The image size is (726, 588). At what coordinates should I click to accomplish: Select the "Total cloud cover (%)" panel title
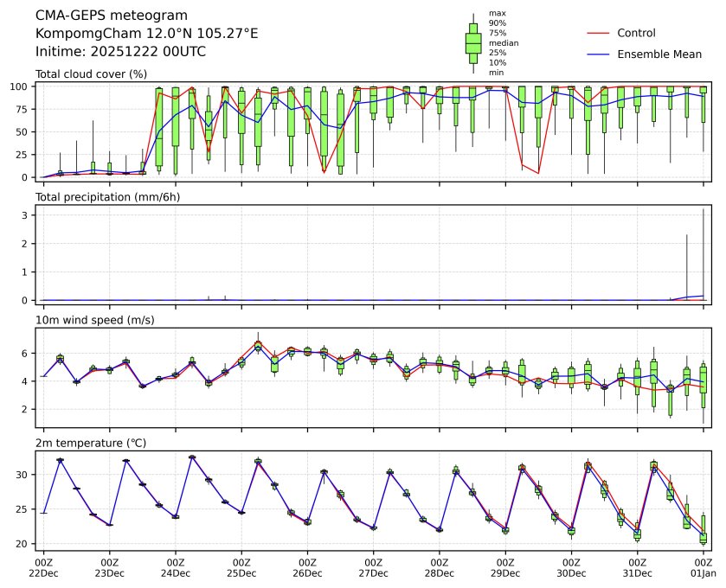91,74
